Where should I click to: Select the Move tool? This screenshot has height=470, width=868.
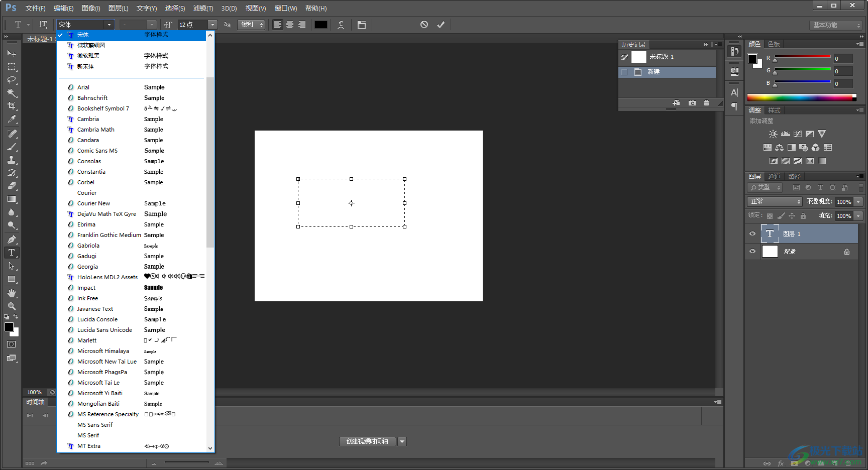click(12, 53)
